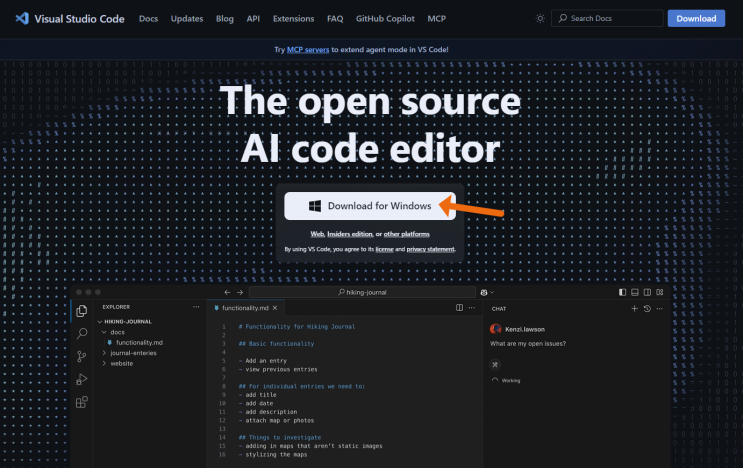743x468 pixels.
Task: Click the "Working" status text in chat
Action: [x=511, y=380]
